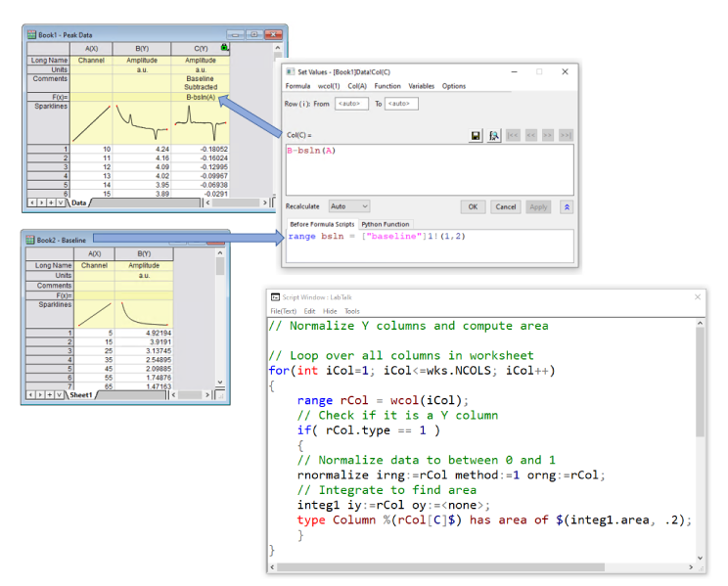Screen dimensions: 728x586
Task: Click the B-bsln(A) formula cell in Book1
Action: (x=201, y=97)
